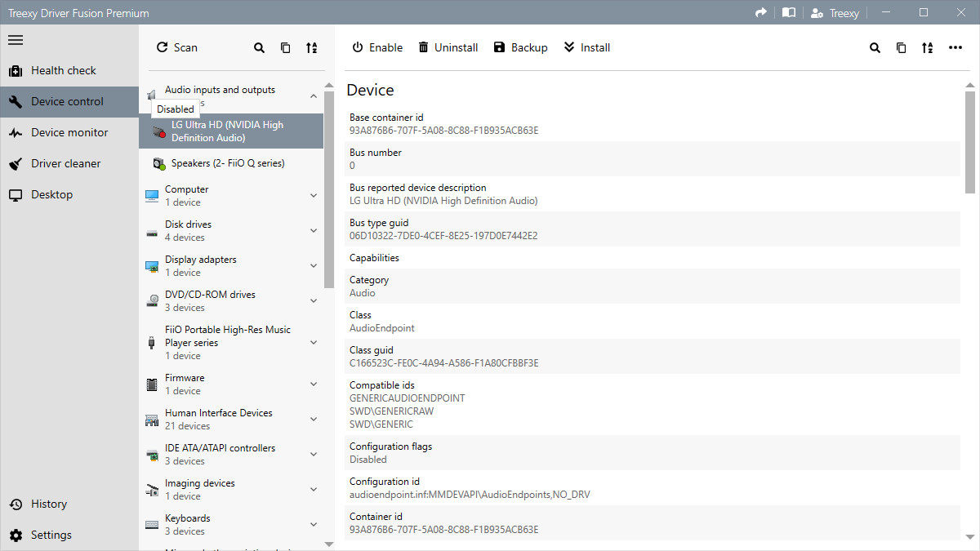
Task: Open search in the Device details panel
Action: (x=875, y=47)
